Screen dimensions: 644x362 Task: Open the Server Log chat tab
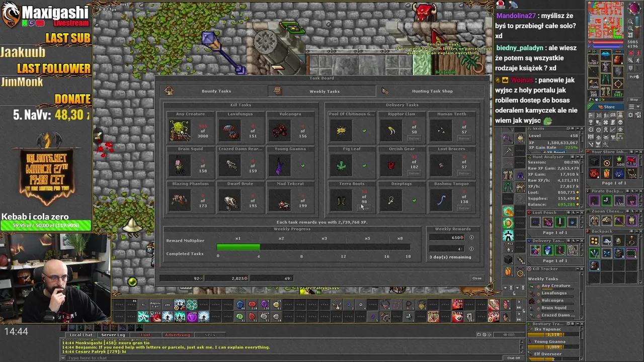click(113, 334)
